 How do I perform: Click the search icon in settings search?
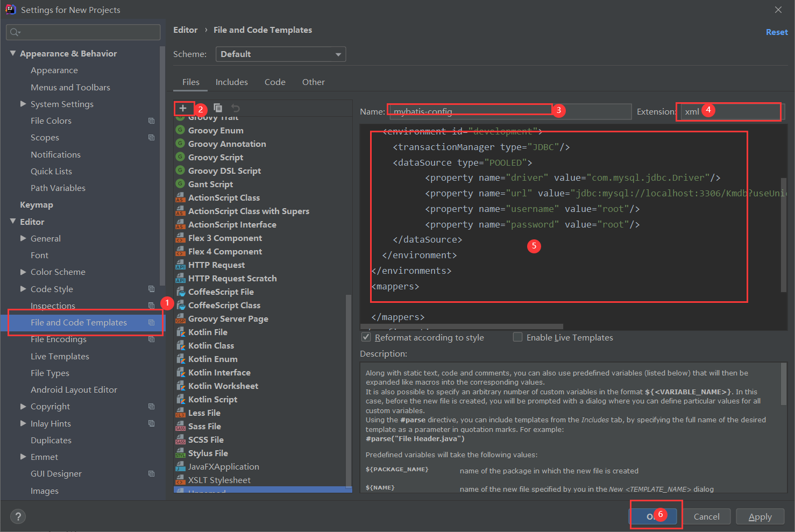(x=15, y=32)
